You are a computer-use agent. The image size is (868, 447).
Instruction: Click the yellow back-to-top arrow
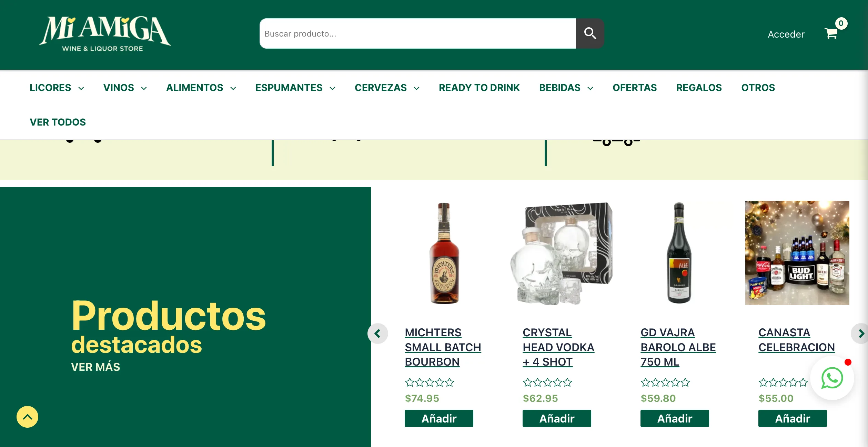[28, 417]
